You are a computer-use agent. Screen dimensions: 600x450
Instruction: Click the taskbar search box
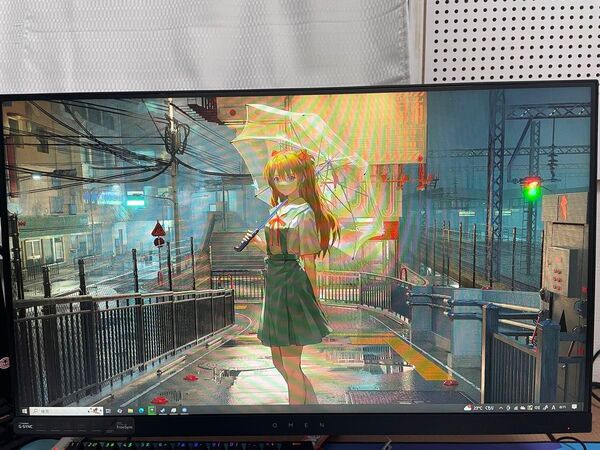point(66,411)
